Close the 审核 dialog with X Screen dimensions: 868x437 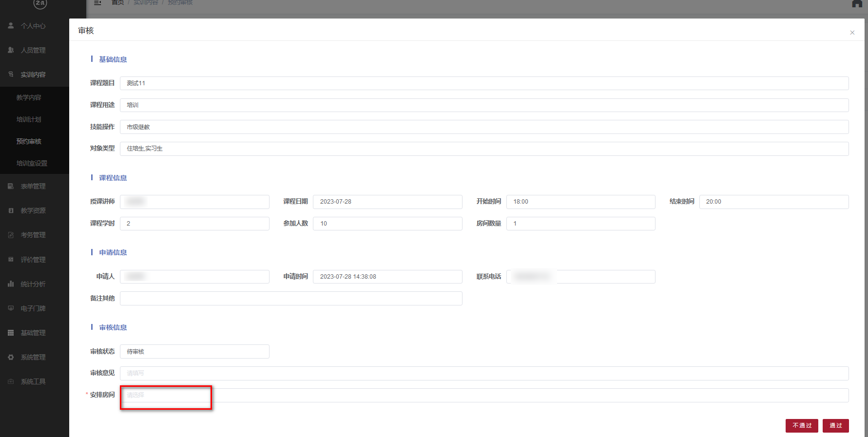click(x=852, y=33)
